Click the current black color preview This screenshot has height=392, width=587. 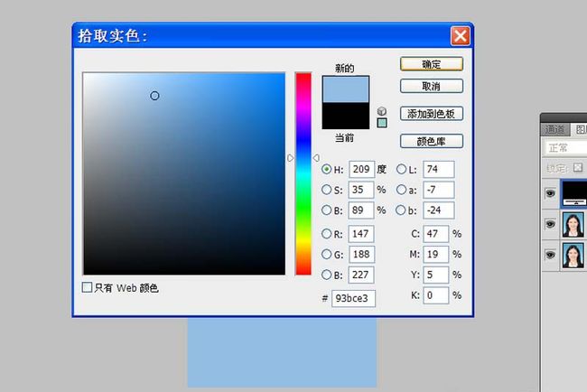(x=346, y=116)
